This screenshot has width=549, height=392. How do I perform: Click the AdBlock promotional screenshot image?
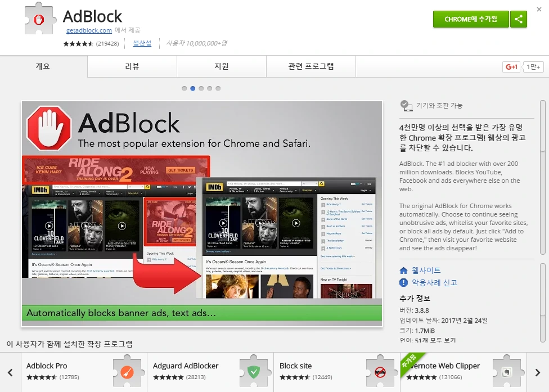(x=202, y=214)
